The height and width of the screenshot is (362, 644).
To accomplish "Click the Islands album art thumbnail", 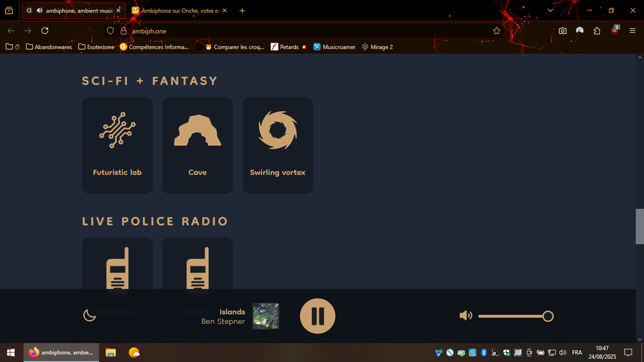I will click(x=265, y=316).
